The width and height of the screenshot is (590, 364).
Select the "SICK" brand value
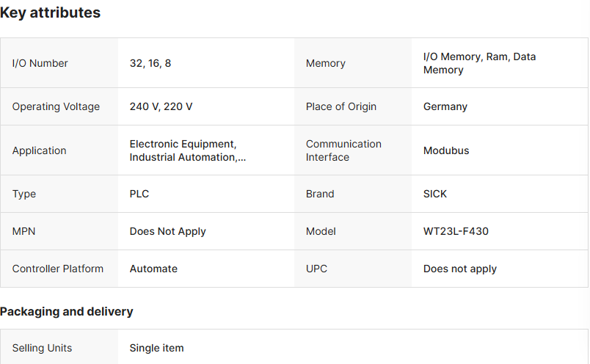coord(435,194)
